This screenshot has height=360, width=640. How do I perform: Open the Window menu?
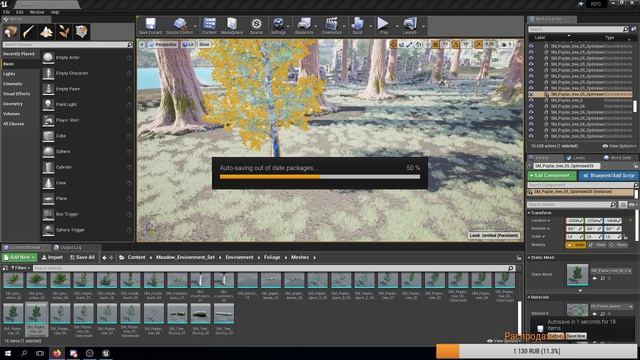click(37, 12)
